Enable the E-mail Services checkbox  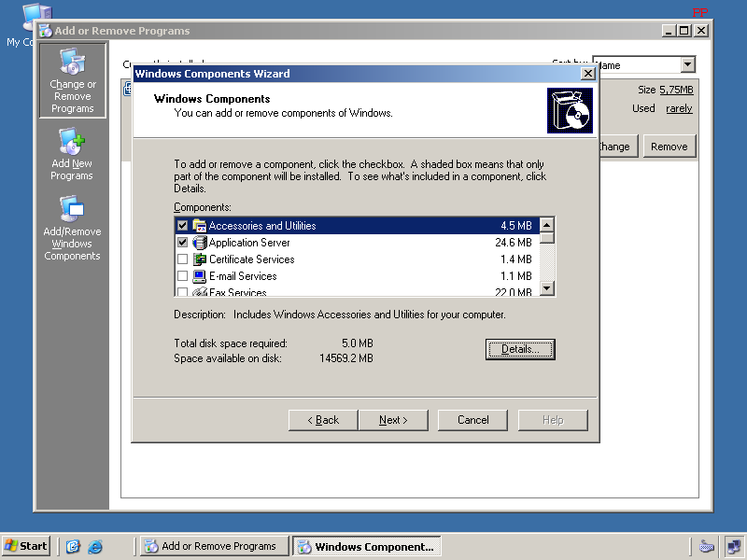point(182,276)
